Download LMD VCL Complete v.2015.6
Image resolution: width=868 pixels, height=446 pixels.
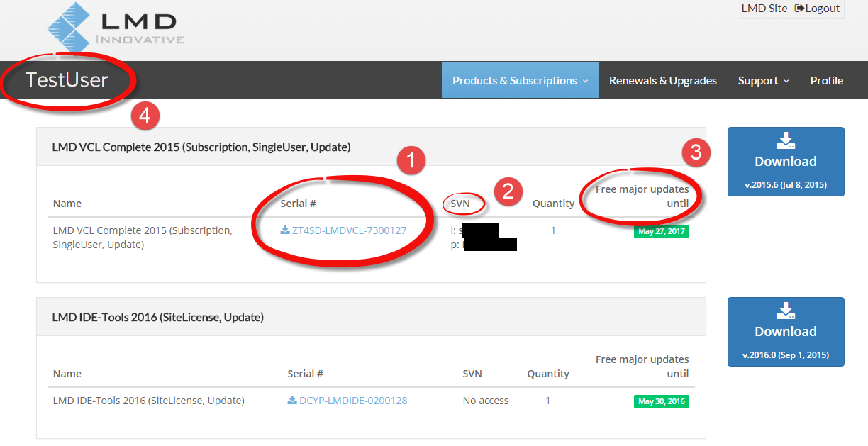pos(785,162)
